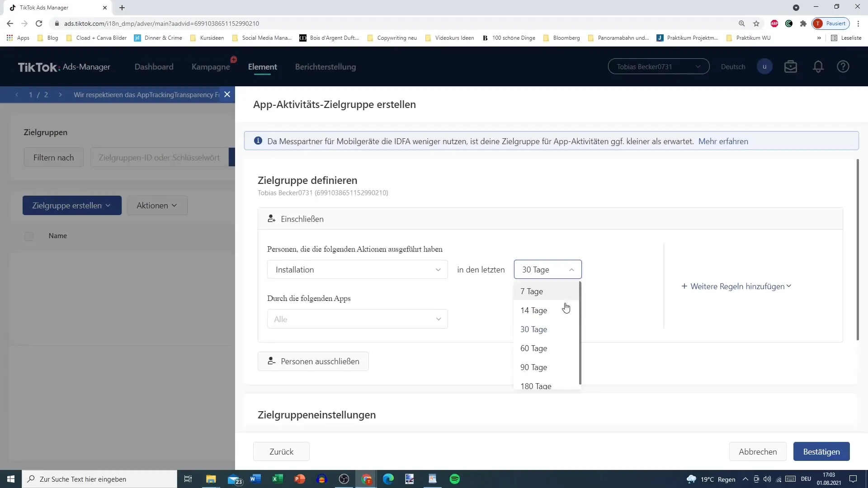Screen dimensions: 868x488
Task: Open the Adblock Plus extension icon
Action: click(774, 23)
